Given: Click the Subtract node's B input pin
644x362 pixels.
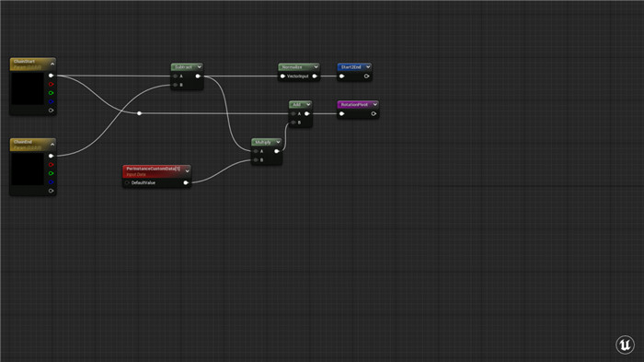Looking at the screenshot, I should pos(176,85).
